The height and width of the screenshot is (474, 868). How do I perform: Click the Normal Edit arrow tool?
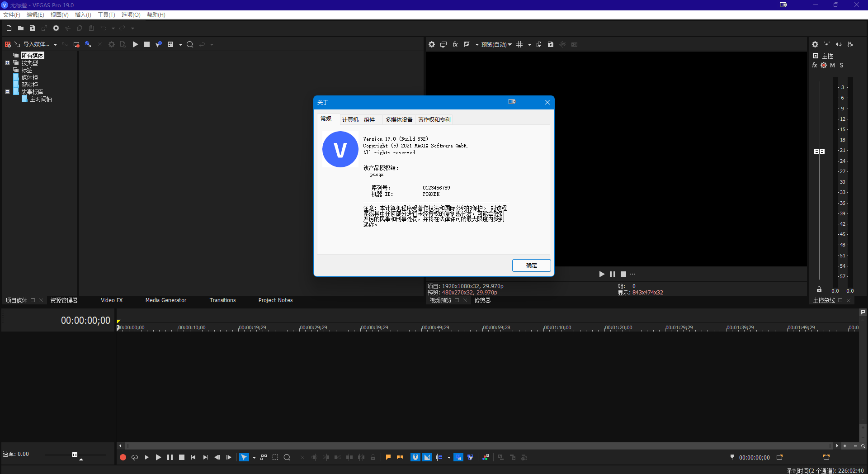coord(244,457)
